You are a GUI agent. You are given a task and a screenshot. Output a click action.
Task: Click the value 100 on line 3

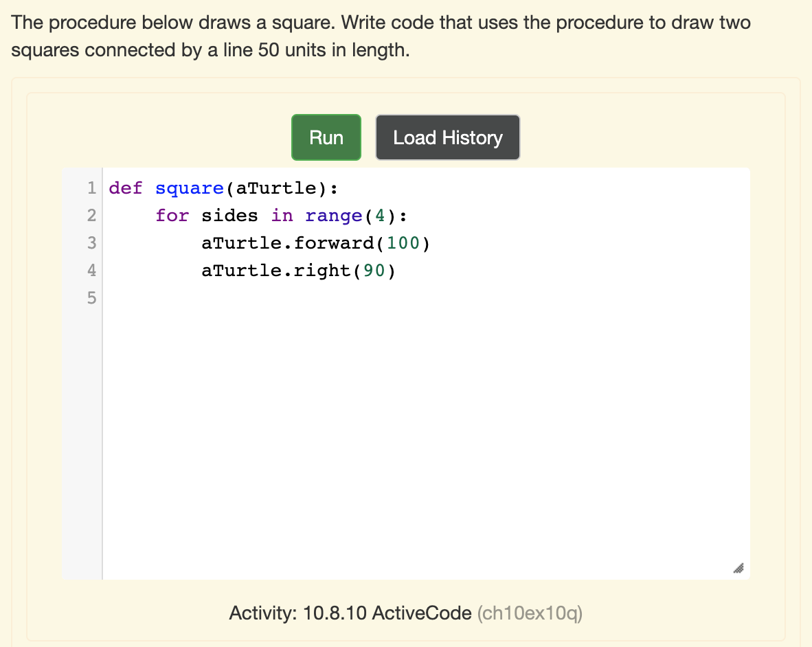[x=401, y=242]
